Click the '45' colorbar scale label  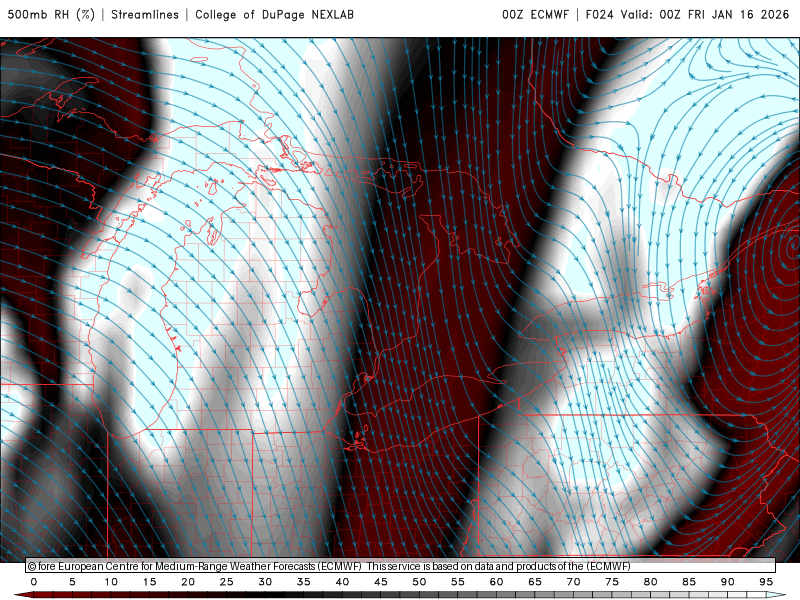[x=381, y=582]
